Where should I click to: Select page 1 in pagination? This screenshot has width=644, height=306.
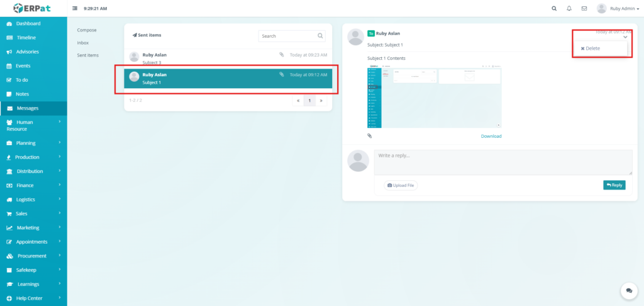coord(309,100)
